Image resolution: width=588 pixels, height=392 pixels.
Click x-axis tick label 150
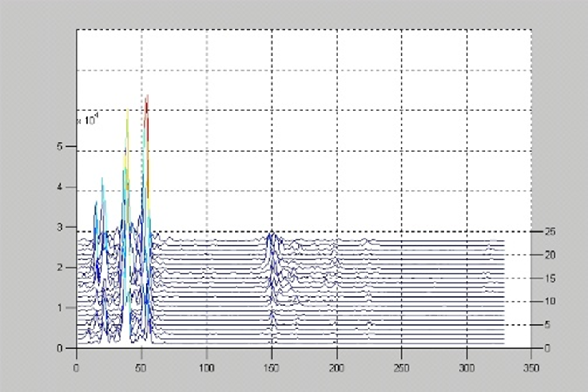[x=272, y=368]
